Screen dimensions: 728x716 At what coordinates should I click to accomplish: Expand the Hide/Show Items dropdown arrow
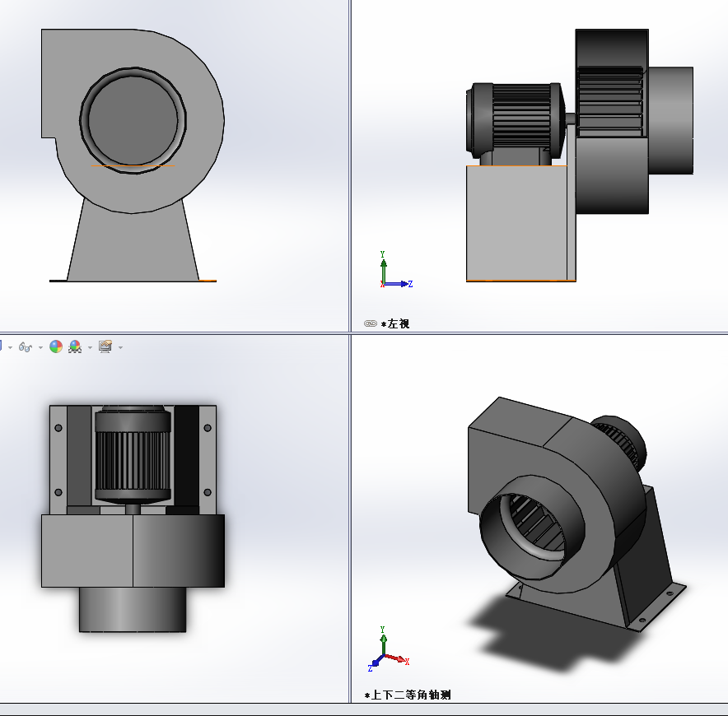(40, 347)
